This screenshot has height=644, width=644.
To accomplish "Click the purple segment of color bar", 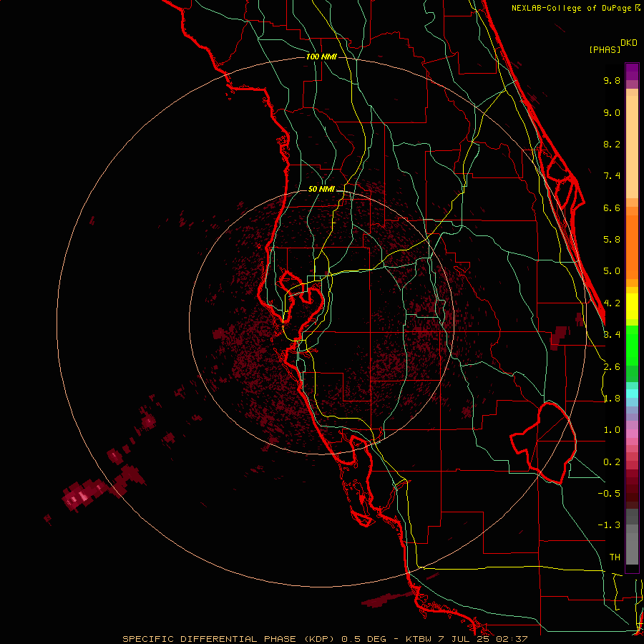I will click(632, 72).
